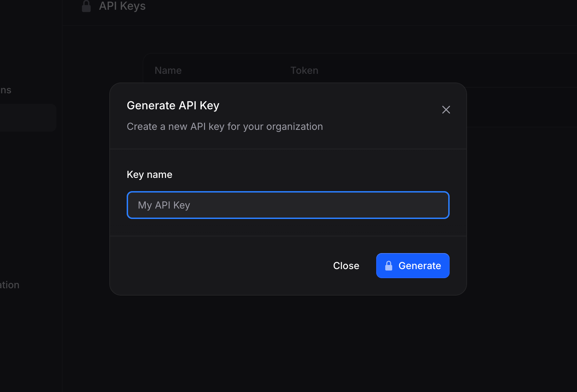Screen dimensions: 577x392
Task: Click the lock icon inside the Generate button
Action: coord(388,266)
